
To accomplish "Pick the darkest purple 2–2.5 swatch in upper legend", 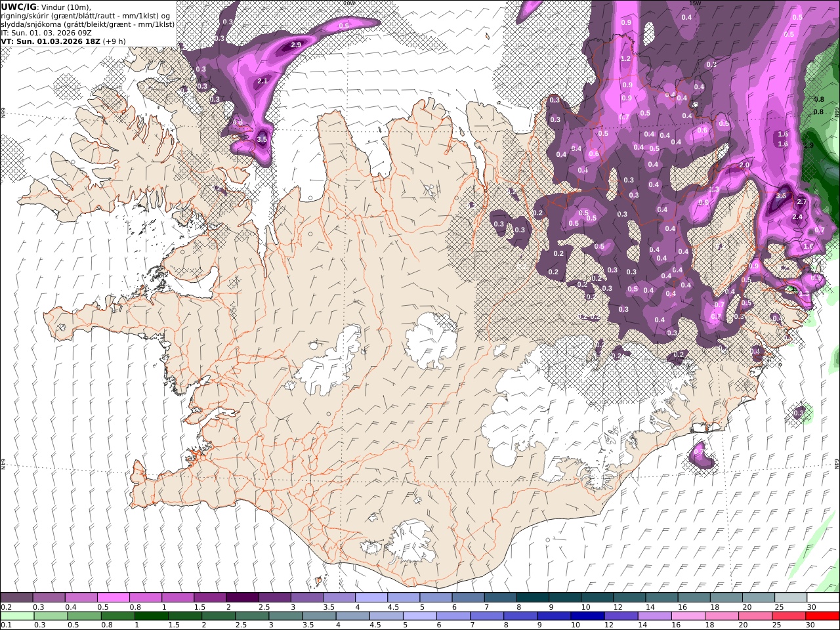I will point(242,598).
